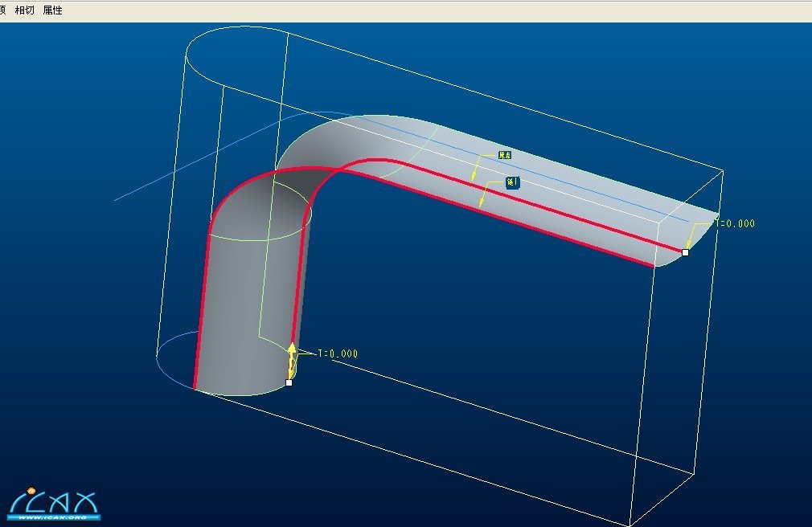The width and height of the screenshot is (812, 527).
Task: Click the white square handle below yellow arrow
Action: 289,382
